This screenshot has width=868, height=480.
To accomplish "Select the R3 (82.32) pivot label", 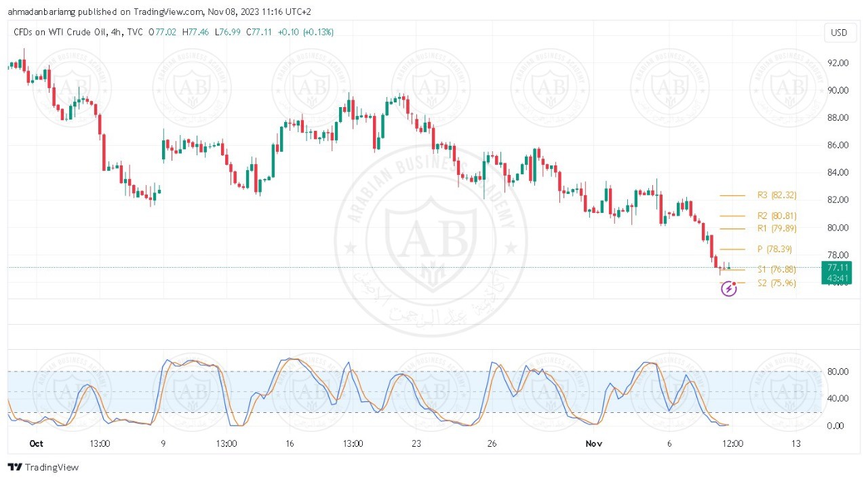I will click(x=777, y=195).
